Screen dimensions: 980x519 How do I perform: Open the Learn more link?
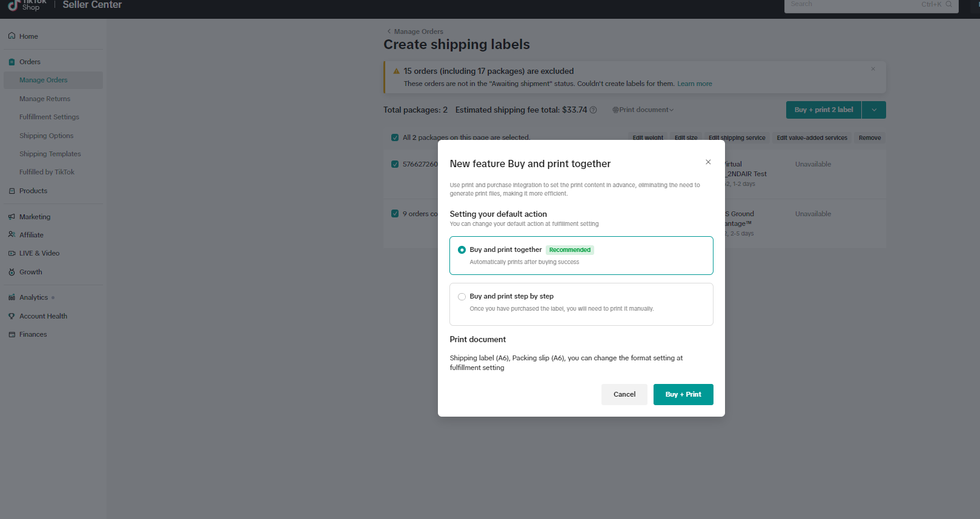pyautogui.click(x=694, y=84)
